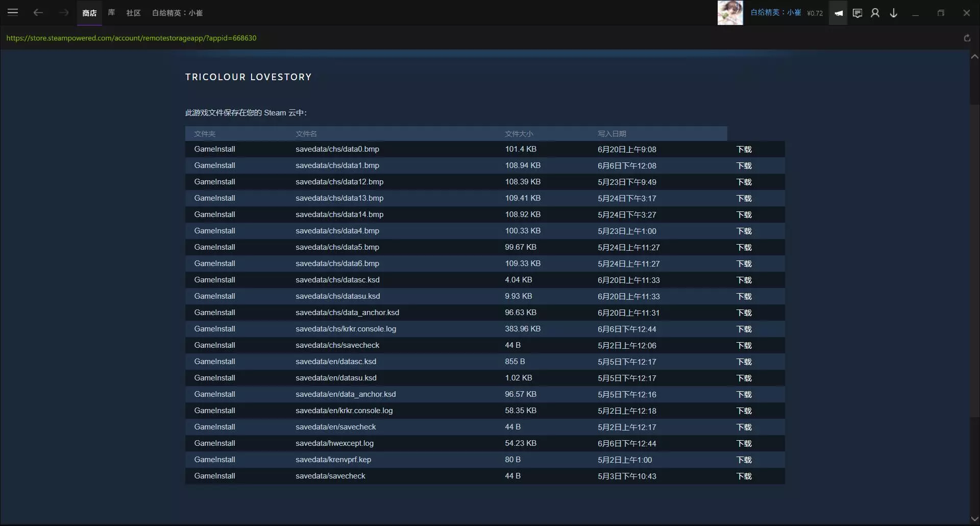Open the downloads arrow icon
Screen dimensions: 980x526
point(894,13)
